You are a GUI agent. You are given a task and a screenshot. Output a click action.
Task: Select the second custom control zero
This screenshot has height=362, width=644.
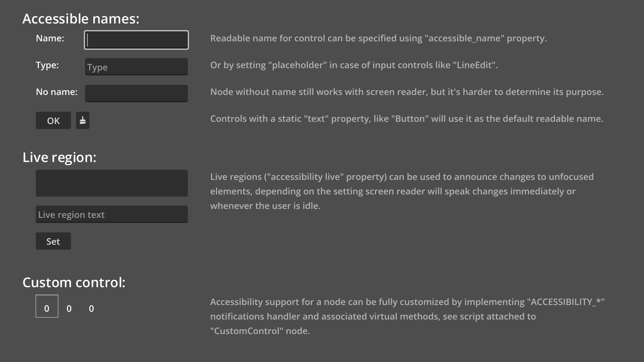coord(69,308)
